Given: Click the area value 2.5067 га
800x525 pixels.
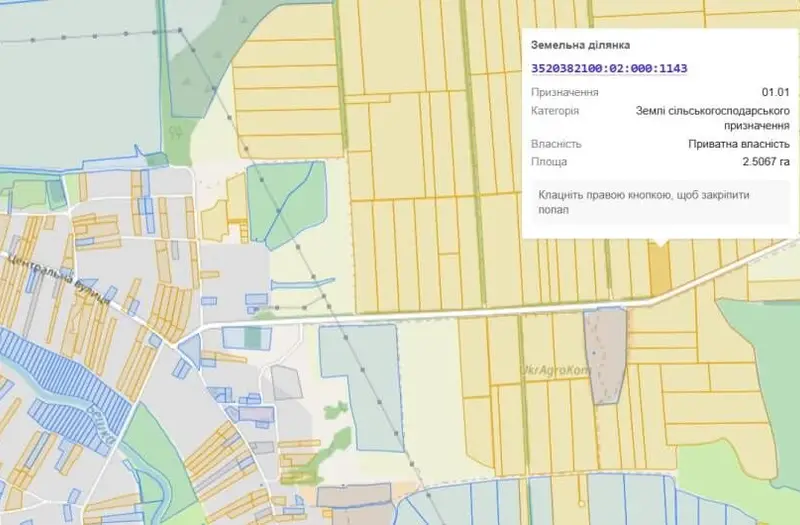Looking at the screenshot, I should point(766,162).
